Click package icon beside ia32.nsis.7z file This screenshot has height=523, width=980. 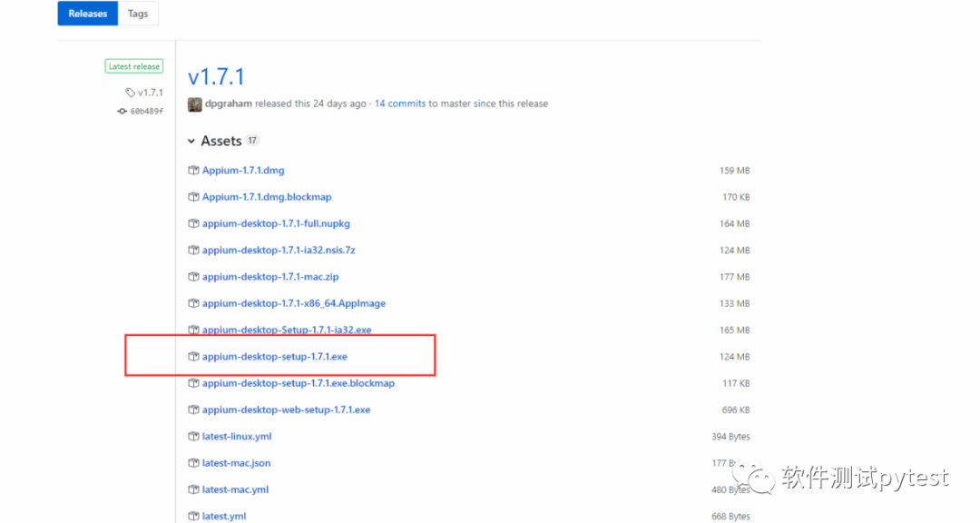[x=194, y=251]
